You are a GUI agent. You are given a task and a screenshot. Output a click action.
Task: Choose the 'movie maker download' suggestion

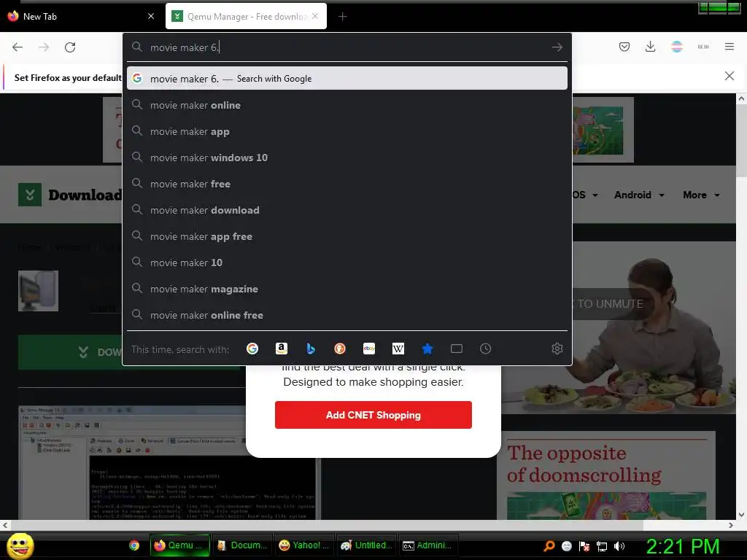347,210
